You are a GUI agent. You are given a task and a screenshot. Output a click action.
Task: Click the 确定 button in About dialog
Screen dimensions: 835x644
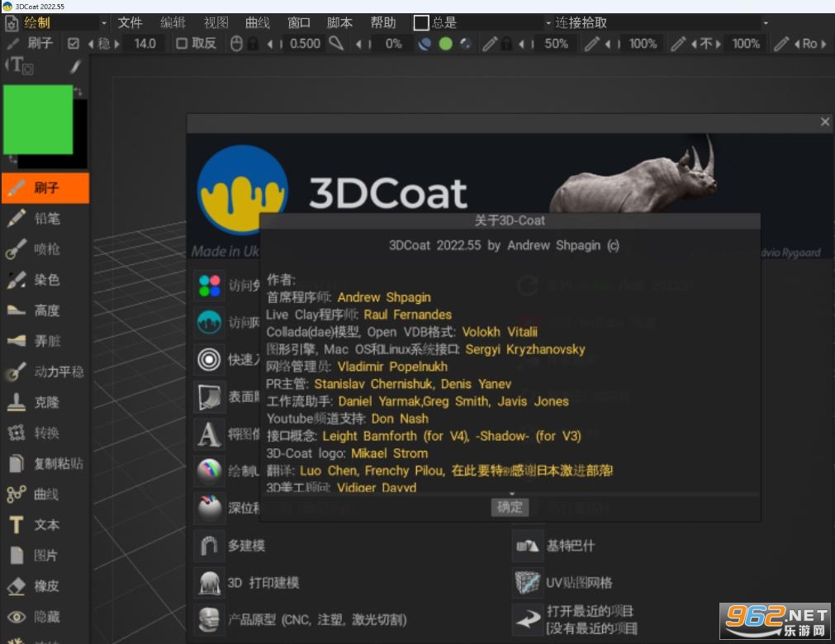[510, 507]
